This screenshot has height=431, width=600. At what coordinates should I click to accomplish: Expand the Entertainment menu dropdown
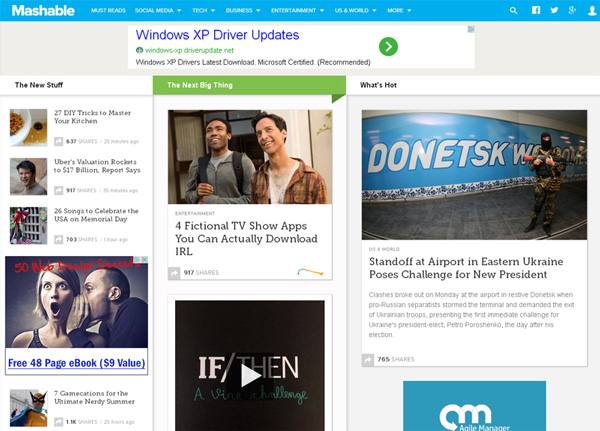297,10
